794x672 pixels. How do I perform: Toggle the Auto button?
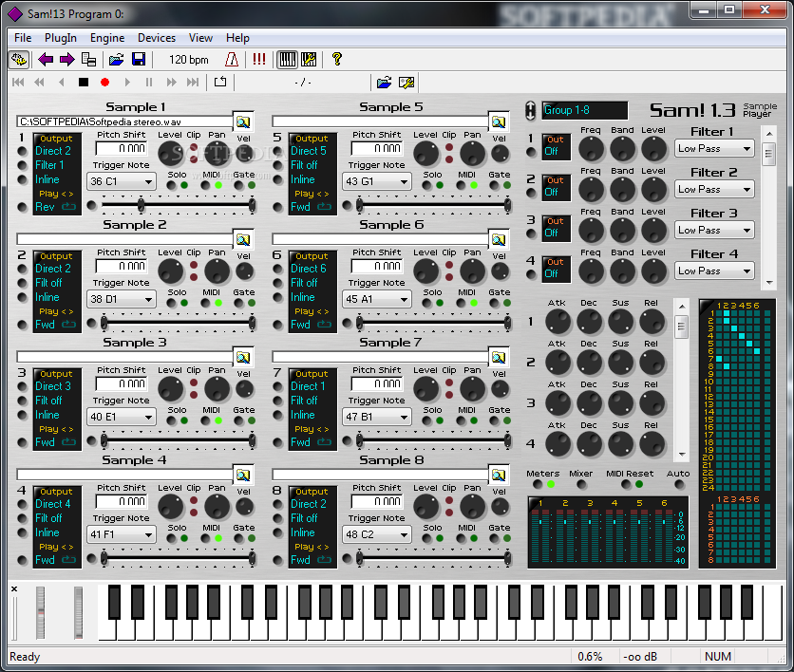tap(679, 484)
